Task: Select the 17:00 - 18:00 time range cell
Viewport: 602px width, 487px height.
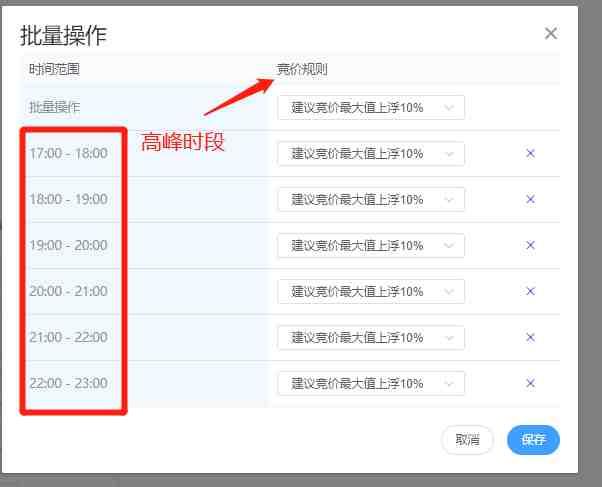Action: (68, 153)
